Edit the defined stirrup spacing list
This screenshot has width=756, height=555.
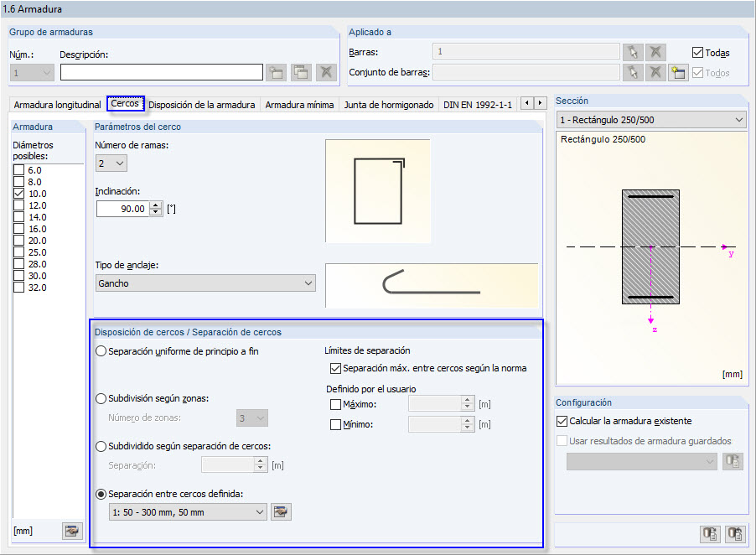tap(281, 511)
